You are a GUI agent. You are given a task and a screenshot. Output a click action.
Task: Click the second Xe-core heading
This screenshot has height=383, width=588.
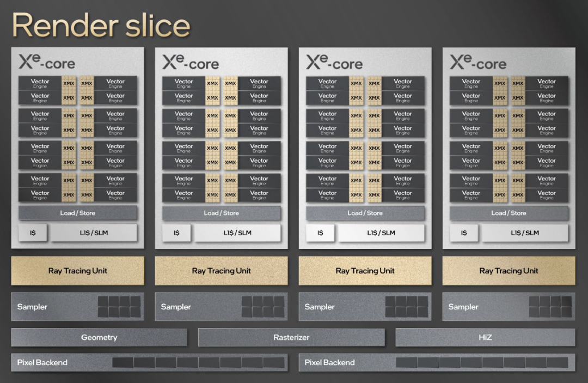point(191,62)
